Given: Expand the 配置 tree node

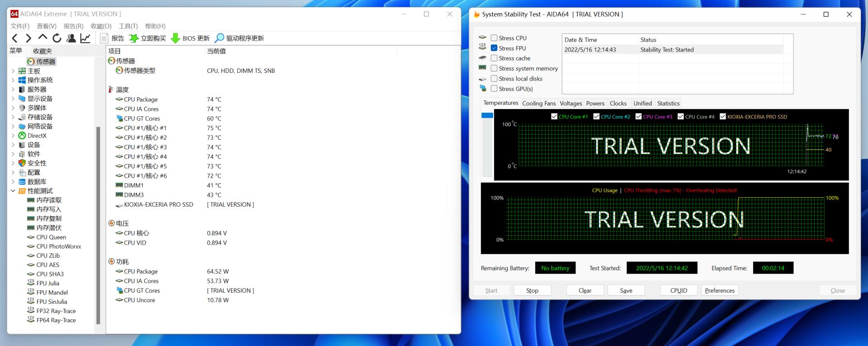Looking at the screenshot, I should 13,173.
